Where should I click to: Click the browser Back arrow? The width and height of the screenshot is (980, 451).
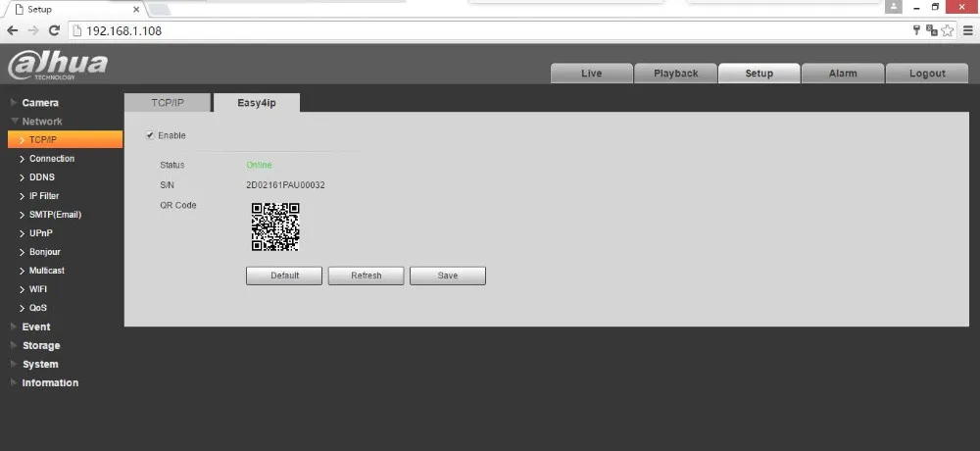(x=13, y=30)
